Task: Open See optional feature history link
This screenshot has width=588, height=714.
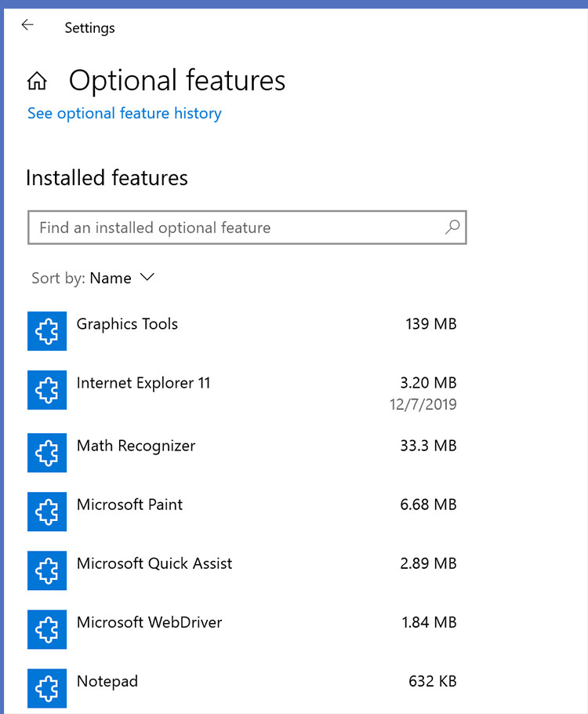Action: click(x=124, y=114)
